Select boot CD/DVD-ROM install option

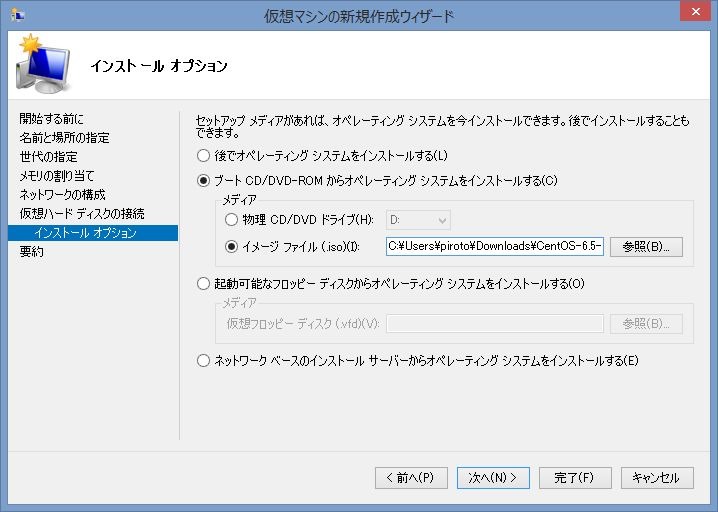[x=204, y=181]
